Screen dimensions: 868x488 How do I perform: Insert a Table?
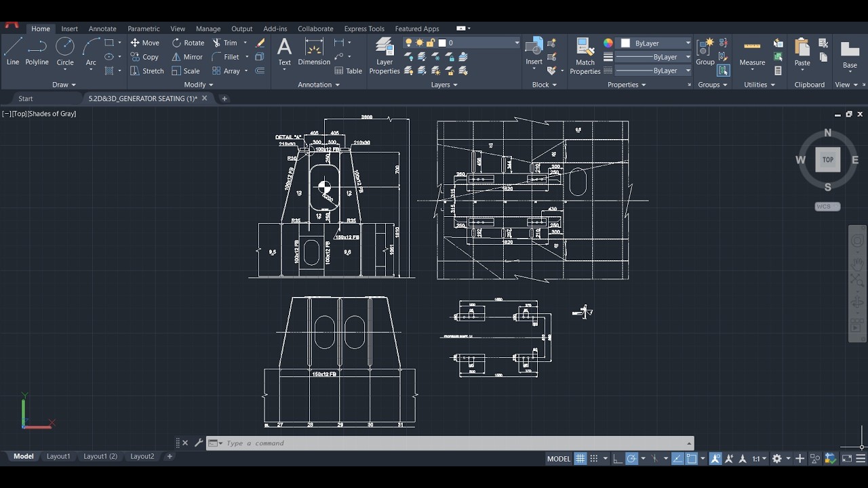349,71
